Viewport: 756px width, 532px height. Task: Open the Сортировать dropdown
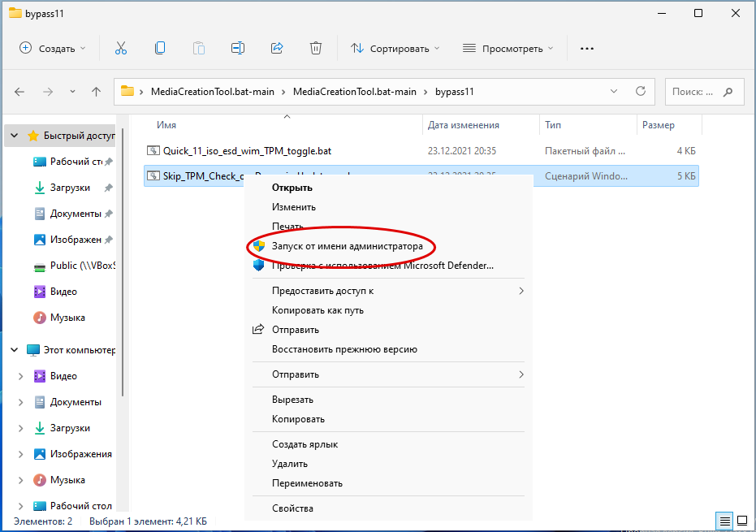395,48
